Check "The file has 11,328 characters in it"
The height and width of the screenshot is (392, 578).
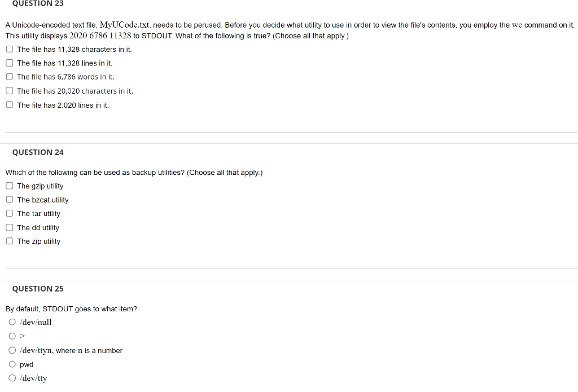click(x=9, y=49)
